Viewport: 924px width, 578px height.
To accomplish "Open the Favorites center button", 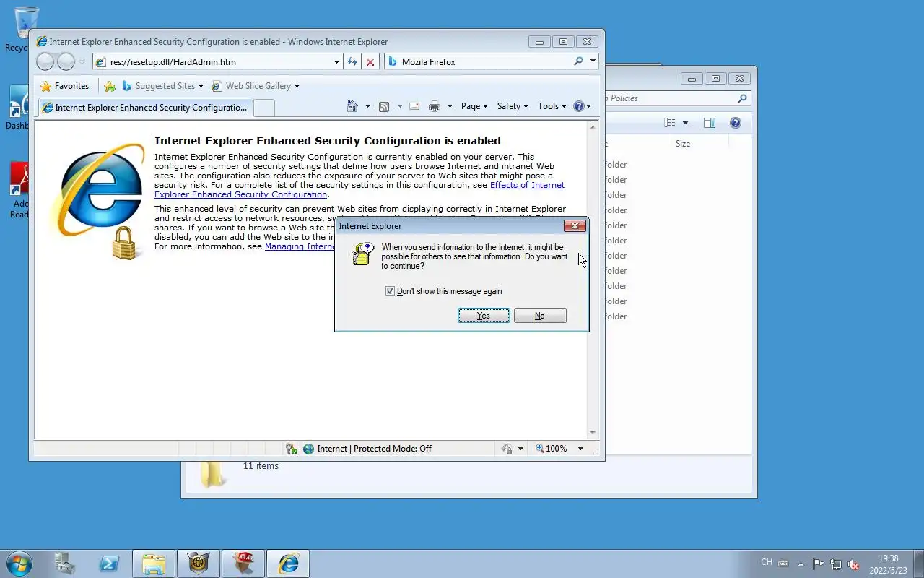I will tap(65, 86).
